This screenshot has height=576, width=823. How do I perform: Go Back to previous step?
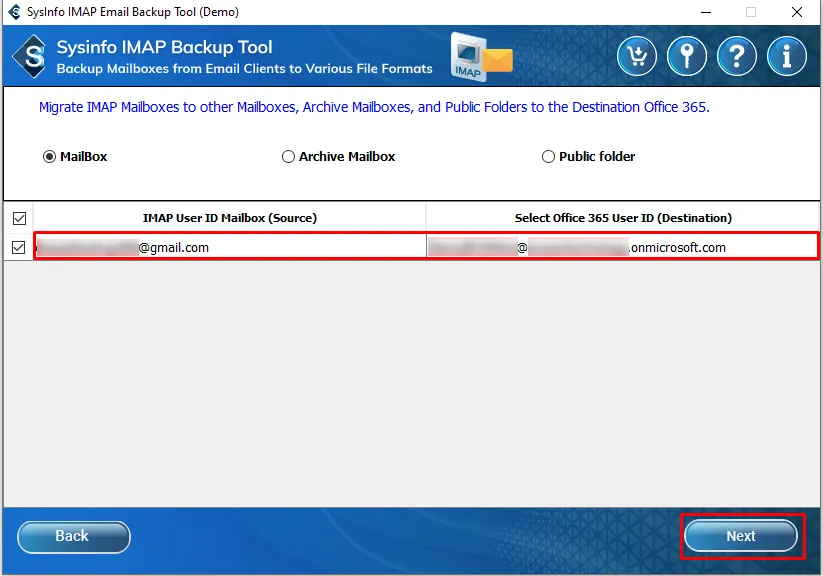click(73, 537)
